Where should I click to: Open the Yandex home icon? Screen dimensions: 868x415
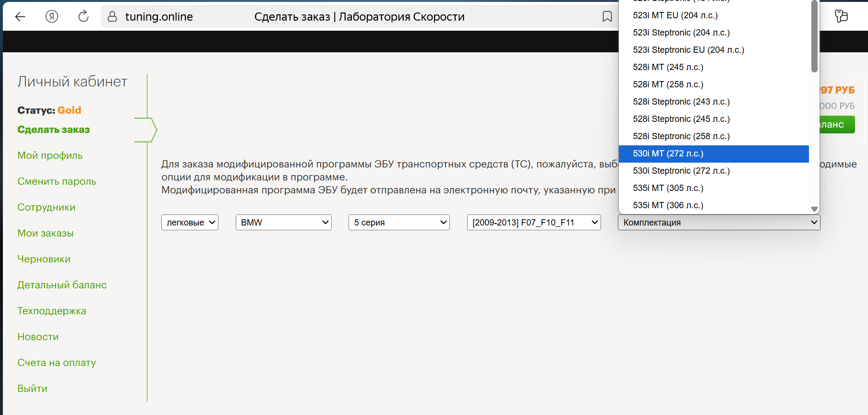(x=52, y=17)
